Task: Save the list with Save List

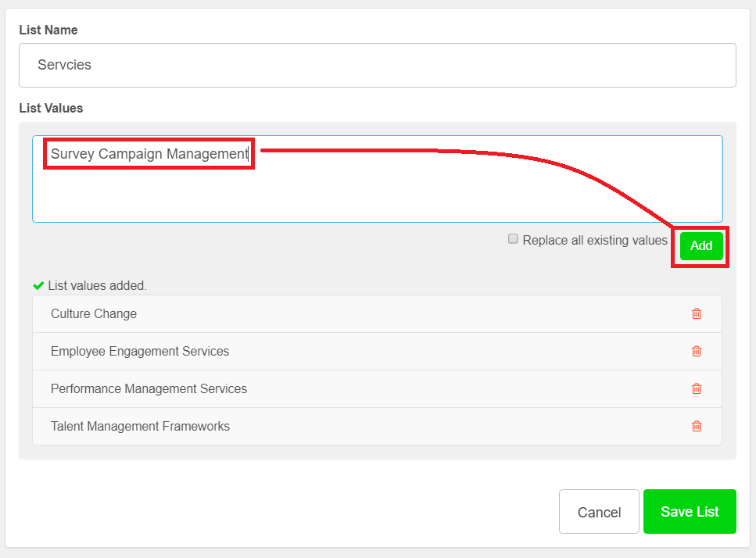Action: pyautogui.click(x=690, y=511)
